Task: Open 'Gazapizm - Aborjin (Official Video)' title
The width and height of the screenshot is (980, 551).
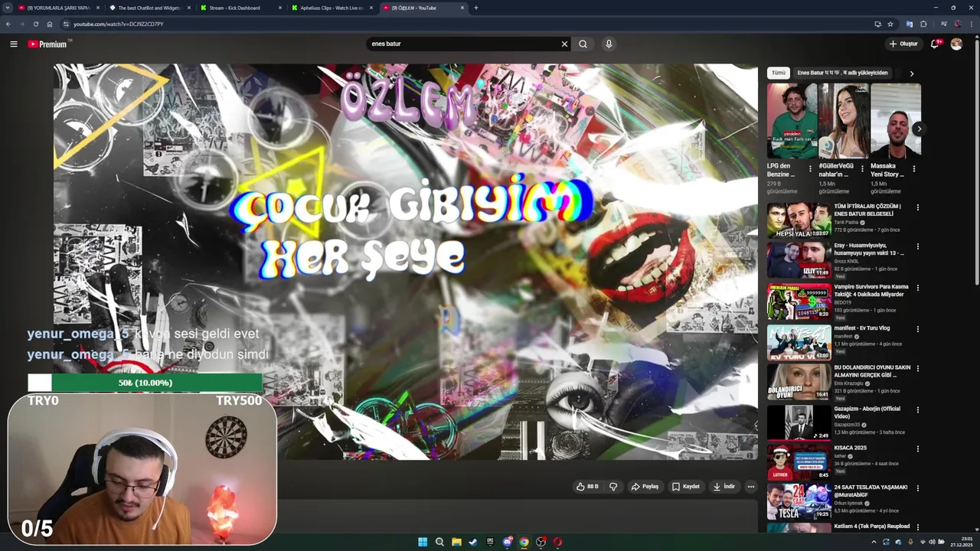Action: point(867,412)
